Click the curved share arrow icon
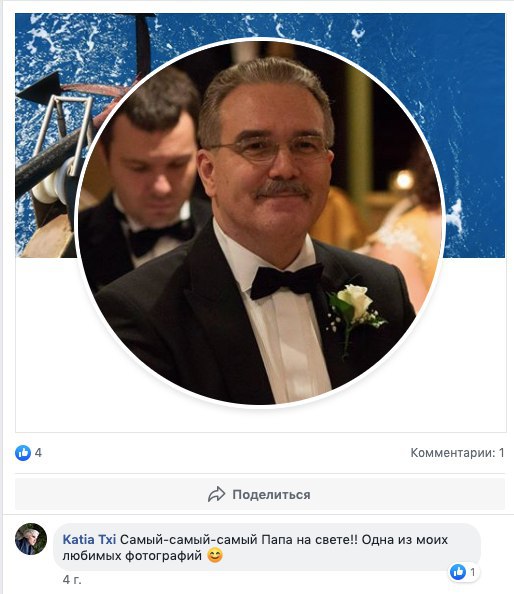The width and height of the screenshot is (514, 594). click(217, 494)
